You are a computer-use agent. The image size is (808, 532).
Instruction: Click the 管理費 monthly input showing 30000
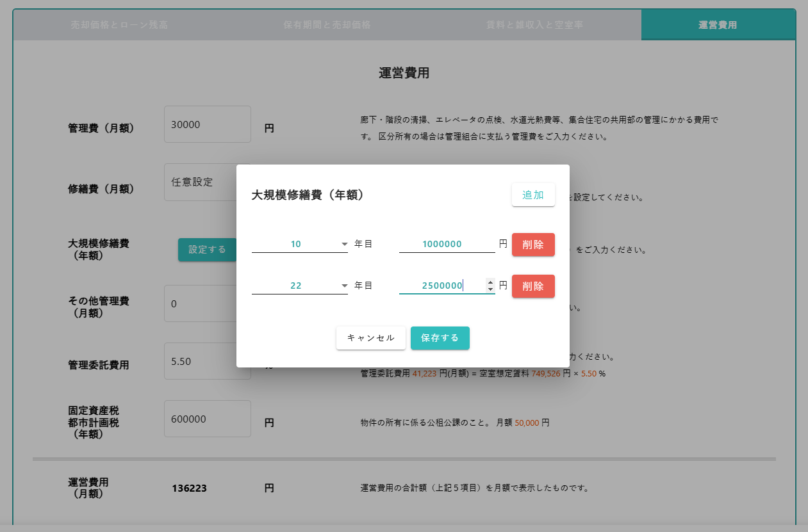[x=207, y=124]
